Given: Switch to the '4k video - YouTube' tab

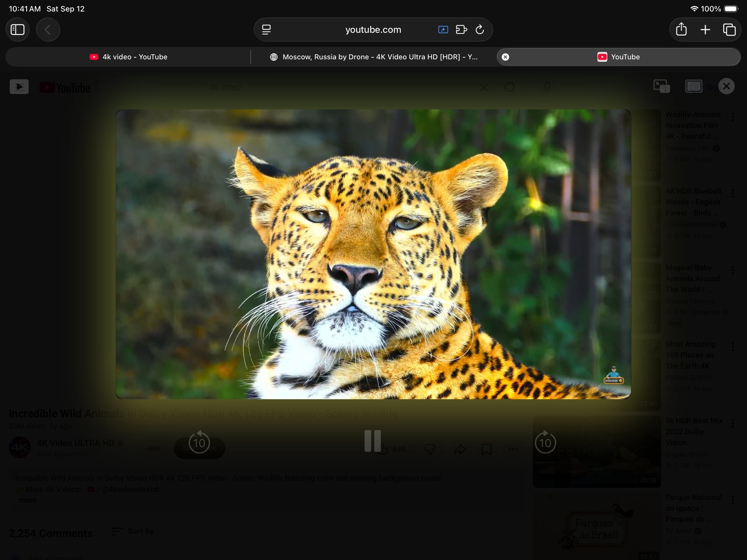Looking at the screenshot, I should pyautogui.click(x=128, y=57).
